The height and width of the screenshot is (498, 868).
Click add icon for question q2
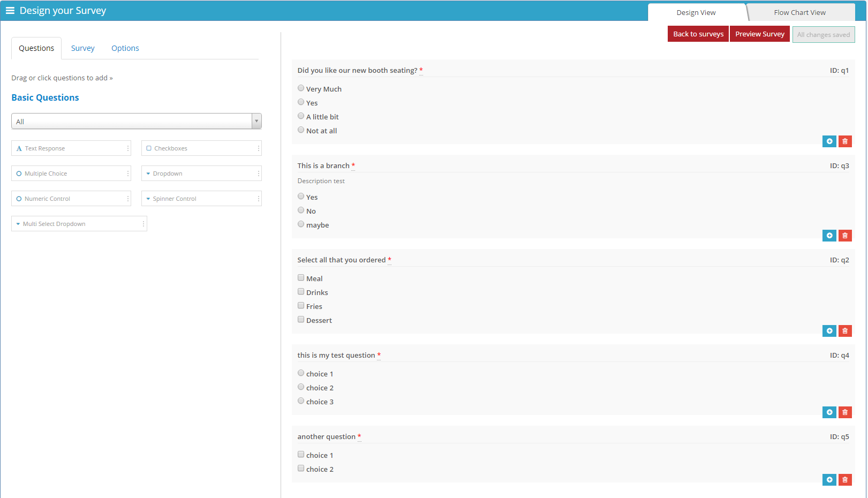829,331
